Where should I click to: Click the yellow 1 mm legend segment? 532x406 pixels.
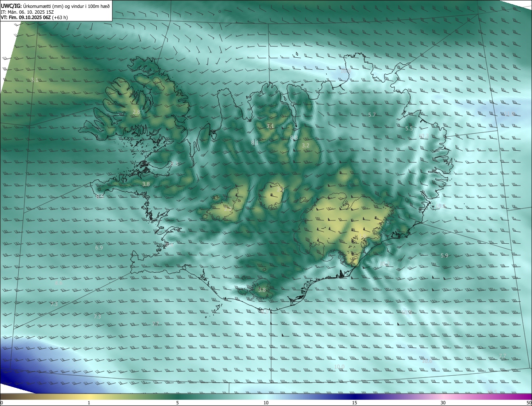tap(89, 396)
